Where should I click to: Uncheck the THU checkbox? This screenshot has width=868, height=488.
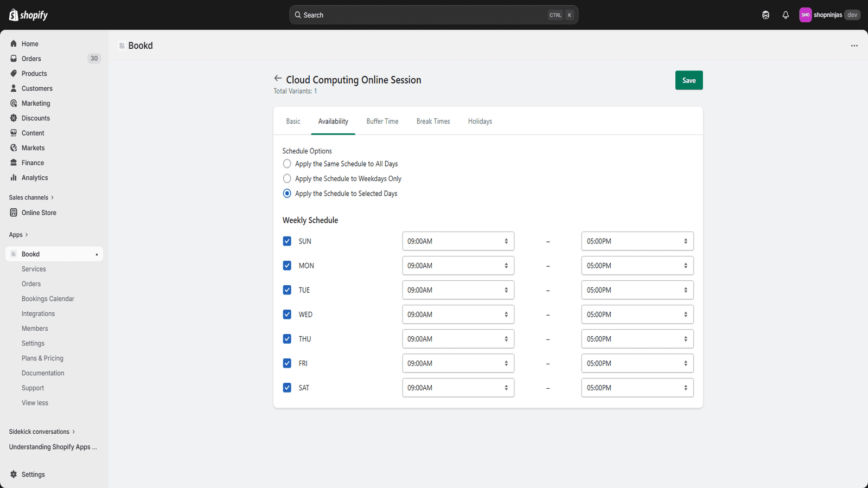click(287, 339)
